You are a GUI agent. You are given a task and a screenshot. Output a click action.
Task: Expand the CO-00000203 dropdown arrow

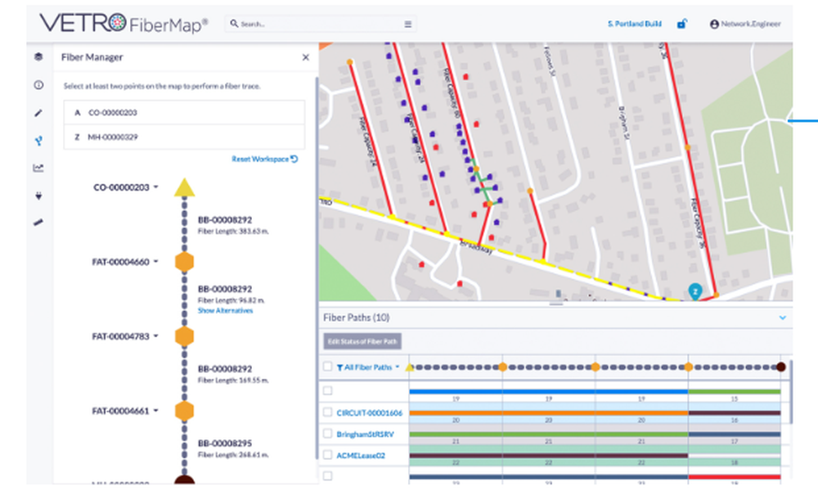(156, 187)
